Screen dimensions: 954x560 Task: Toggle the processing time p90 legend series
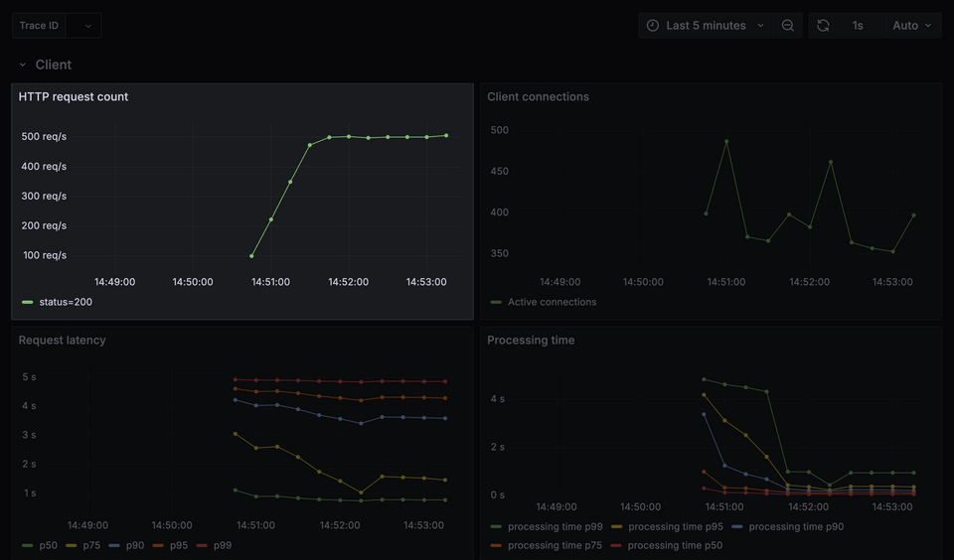coord(796,526)
